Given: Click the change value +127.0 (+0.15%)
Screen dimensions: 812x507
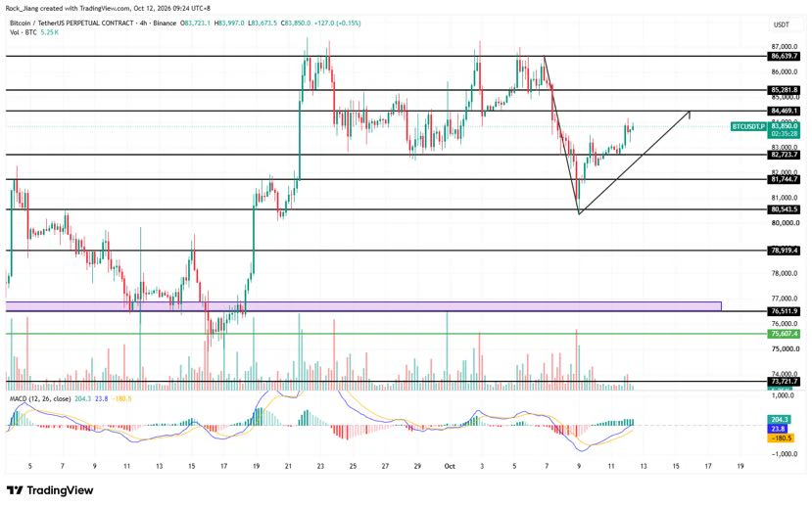Looking at the screenshot, I should click(x=338, y=23).
